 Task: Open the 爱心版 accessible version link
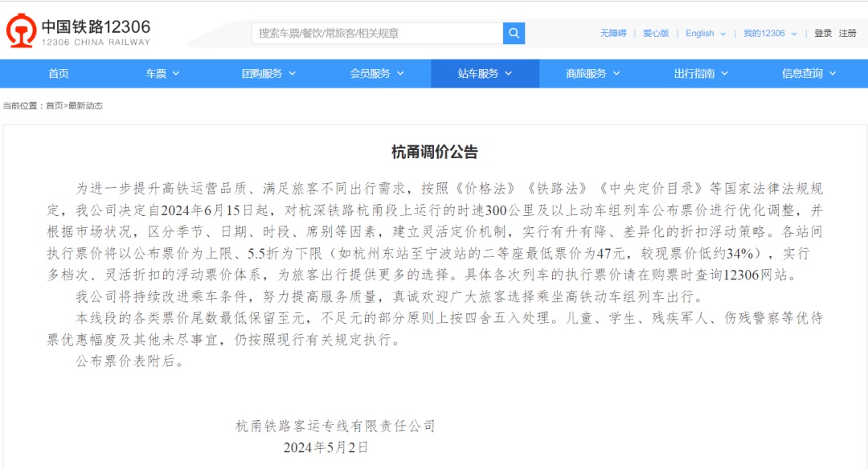655,34
